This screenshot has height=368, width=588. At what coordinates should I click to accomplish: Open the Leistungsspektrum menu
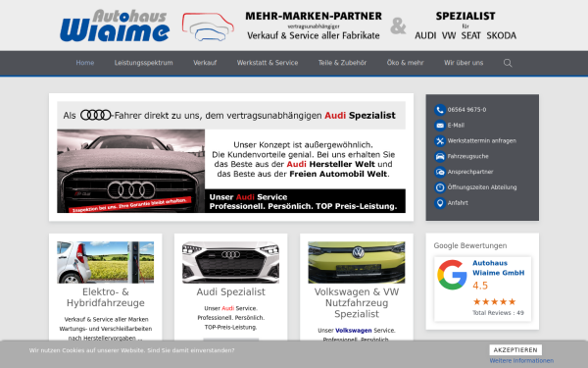click(144, 63)
